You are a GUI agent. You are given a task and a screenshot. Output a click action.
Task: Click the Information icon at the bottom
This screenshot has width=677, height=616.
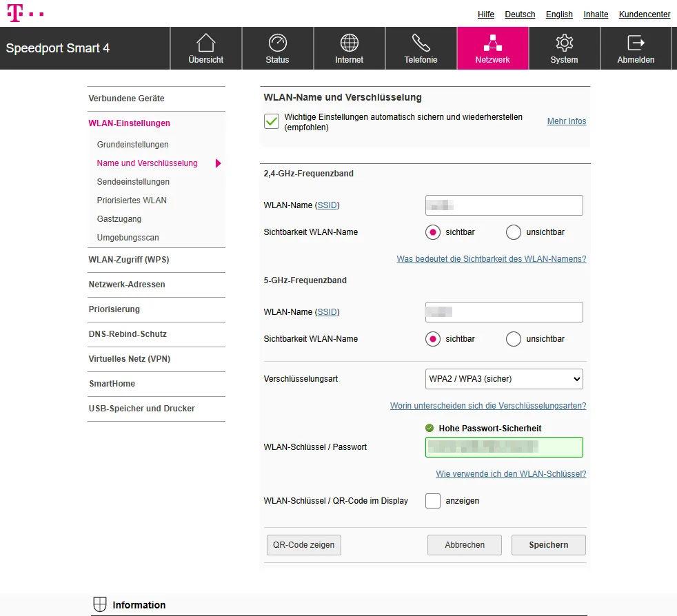[x=101, y=604]
